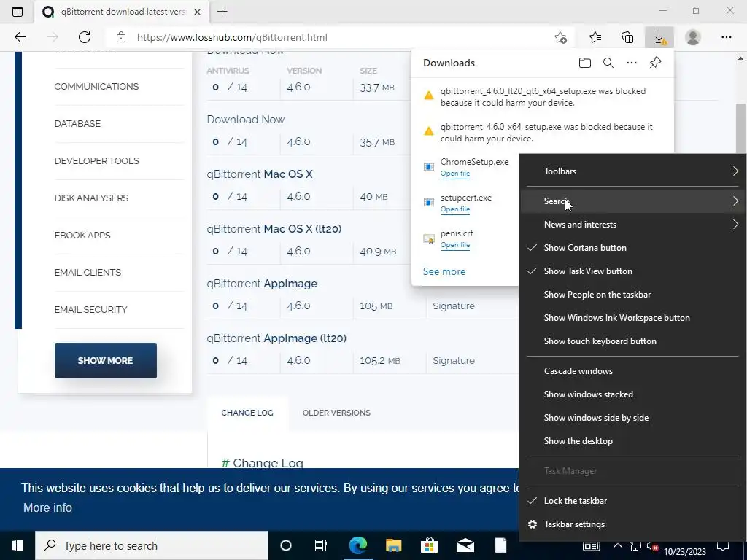The width and height of the screenshot is (747, 560).
Task: Click the ChromeSetup.exe file icon
Action: 429,167
